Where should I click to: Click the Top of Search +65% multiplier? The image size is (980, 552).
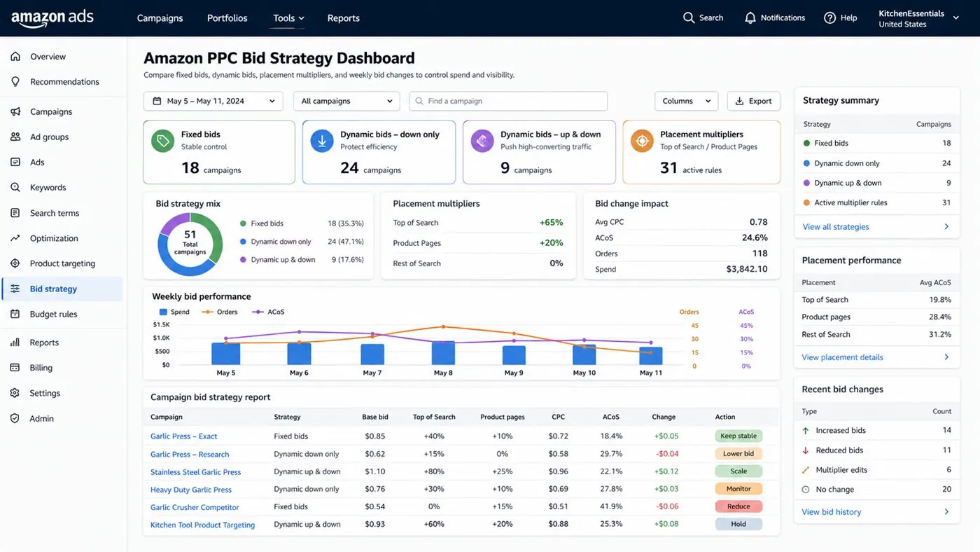click(552, 223)
